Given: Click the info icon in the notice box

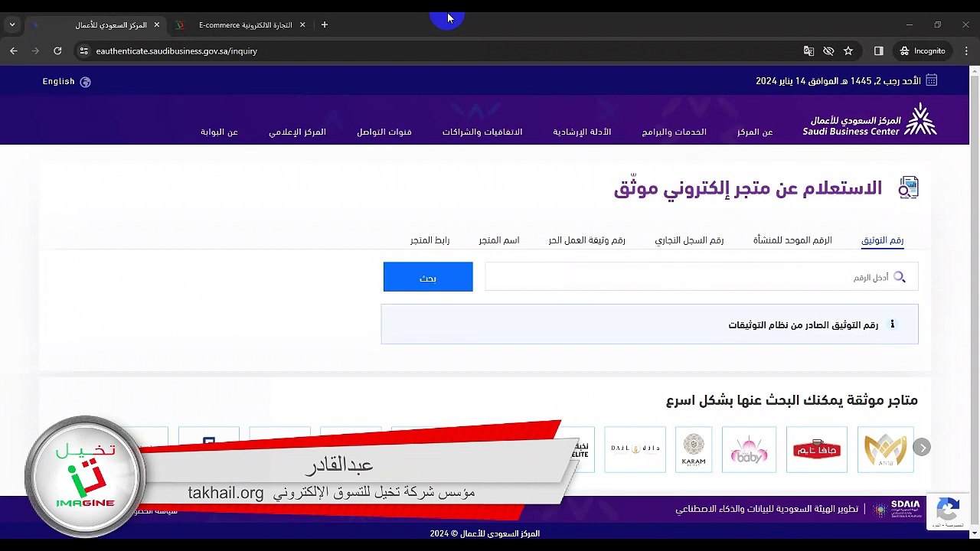Looking at the screenshot, I should click(x=892, y=324).
